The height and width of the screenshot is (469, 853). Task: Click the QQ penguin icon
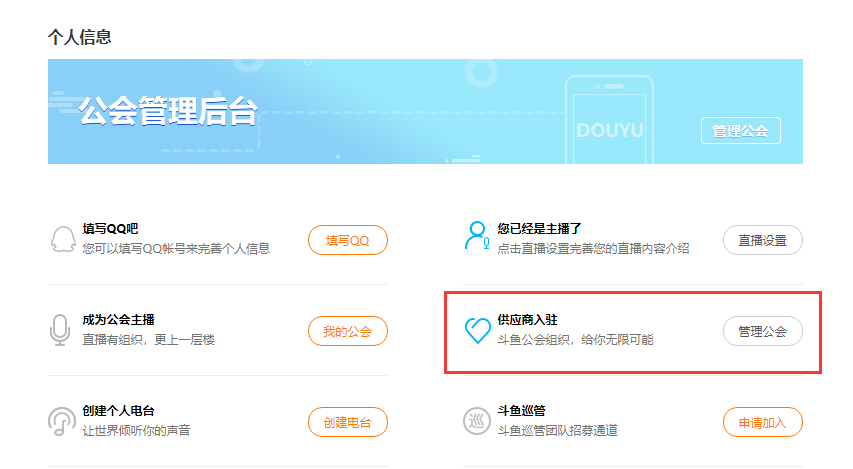[x=62, y=240]
